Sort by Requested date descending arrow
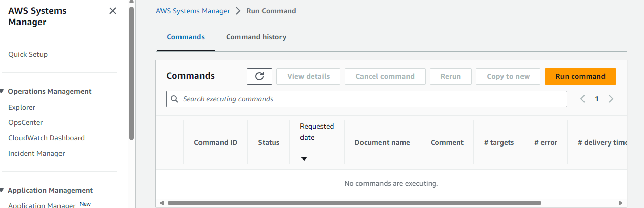This screenshot has width=644, height=208. [304, 159]
